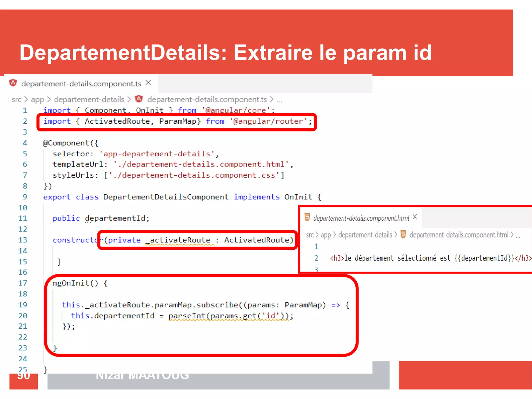This screenshot has height=399, width=532.
Task: Open the app breadcrumb in the ts editor
Action: tap(38, 99)
